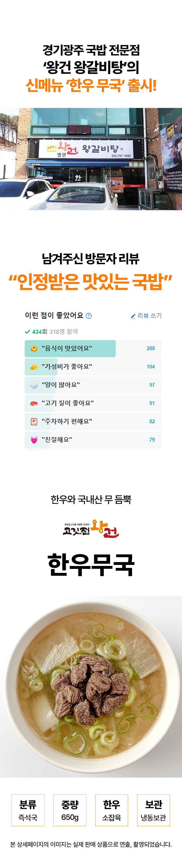This screenshot has width=182, height=868.
Task: Click the green checkmark beside 434회
Action: [28, 332]
